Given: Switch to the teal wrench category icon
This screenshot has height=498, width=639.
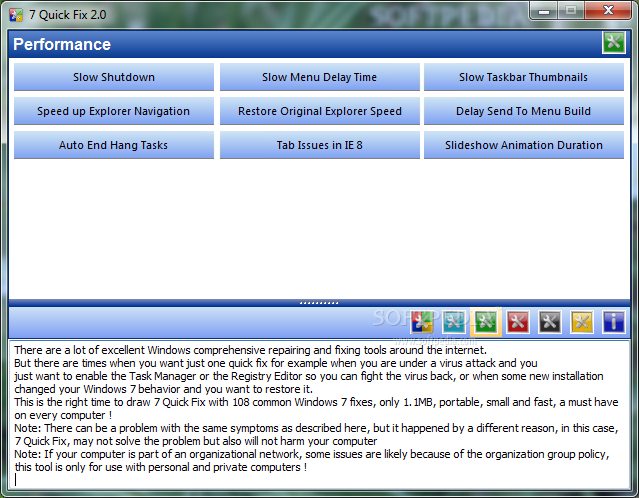Looking at the screenshot, I should (x=454, y=322).
